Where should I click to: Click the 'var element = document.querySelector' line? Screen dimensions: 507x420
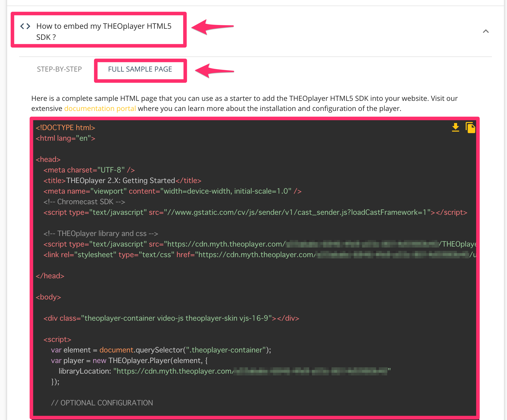pyautogui.click(x=161, y=350)
